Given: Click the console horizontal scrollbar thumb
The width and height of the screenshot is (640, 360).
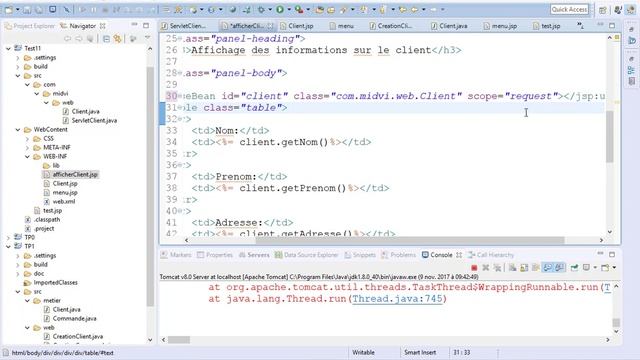Looking at the screenshot, I should tap(179, 340).
